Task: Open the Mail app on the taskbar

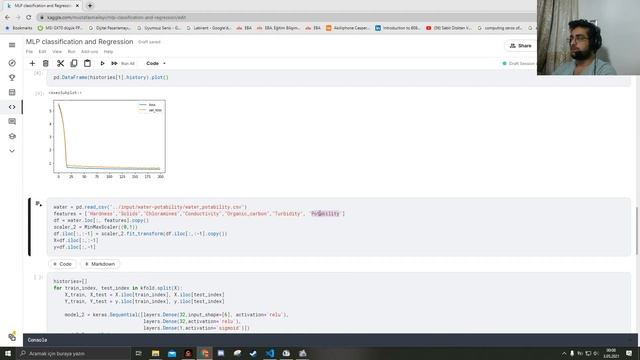Action: [172, 353]
